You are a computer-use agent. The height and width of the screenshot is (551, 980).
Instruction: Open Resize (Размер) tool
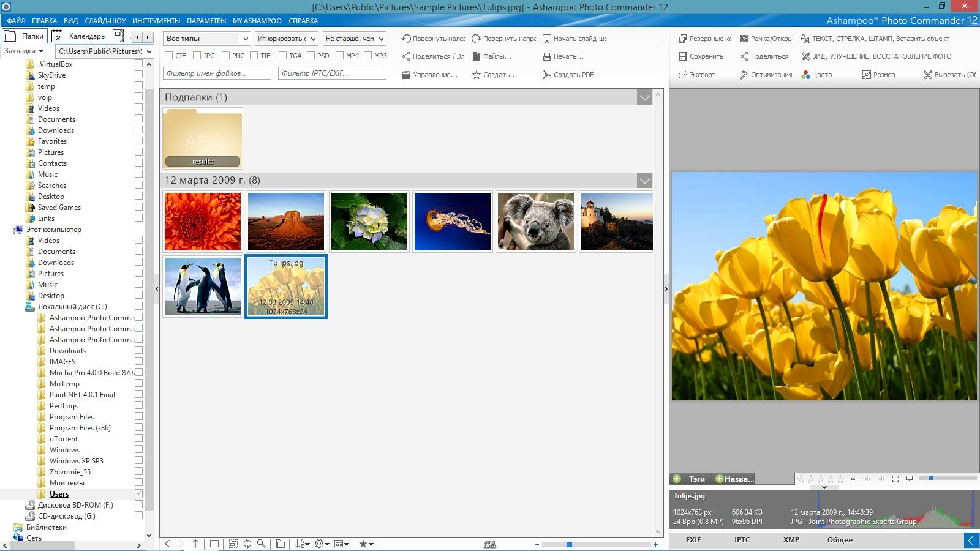pos(878,75)
